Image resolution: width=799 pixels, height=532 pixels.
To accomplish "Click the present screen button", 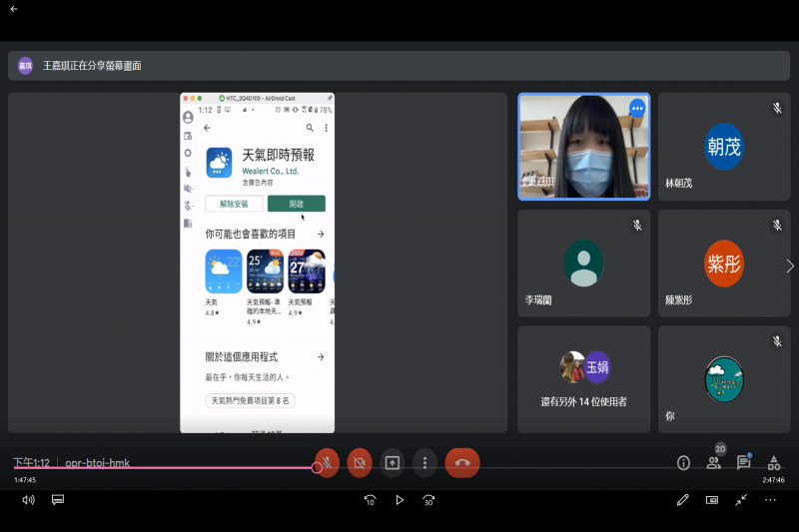I will (x=393, y=463).
